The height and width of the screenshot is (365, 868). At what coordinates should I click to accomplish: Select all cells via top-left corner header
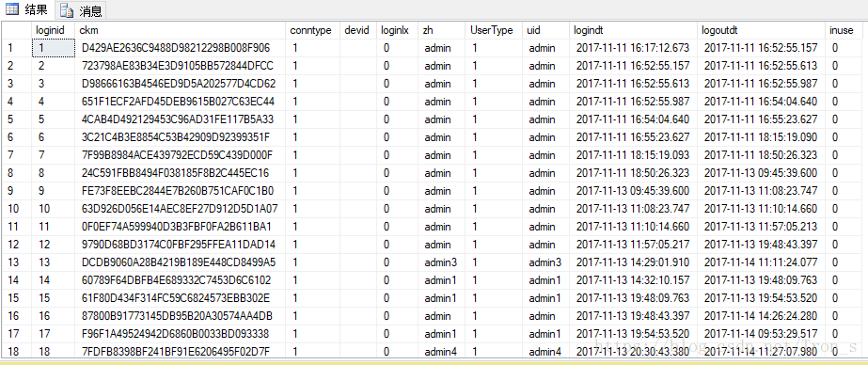17,30
